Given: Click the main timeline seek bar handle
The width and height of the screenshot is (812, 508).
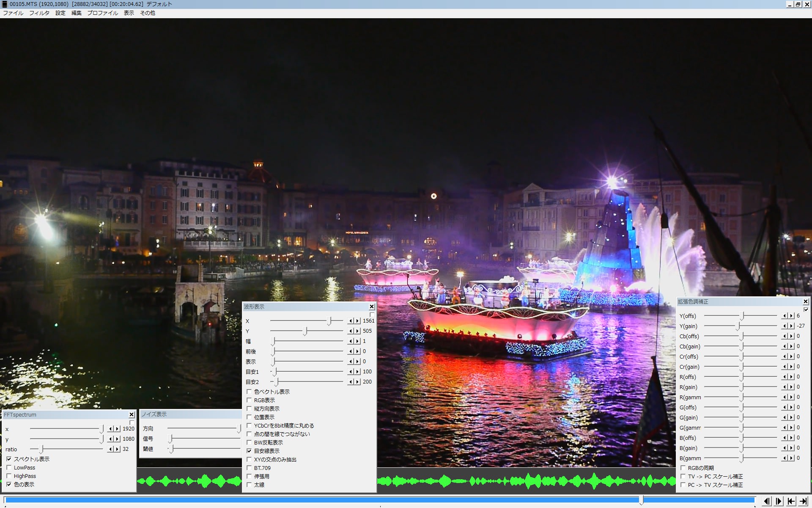Looking at the screenshot, I should click(641, 500).
